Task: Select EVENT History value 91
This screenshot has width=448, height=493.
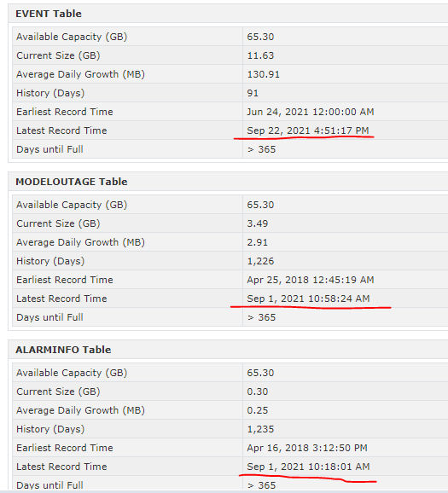Action: (253, 93)
